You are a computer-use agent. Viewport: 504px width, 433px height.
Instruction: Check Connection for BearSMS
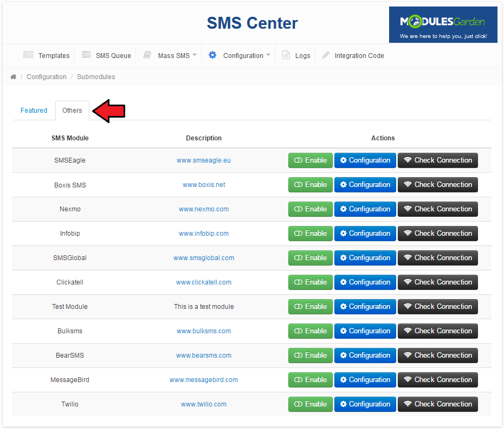(438, 356)
